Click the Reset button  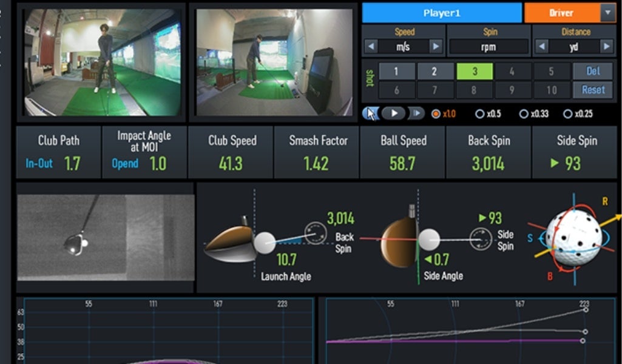(593, 90)
